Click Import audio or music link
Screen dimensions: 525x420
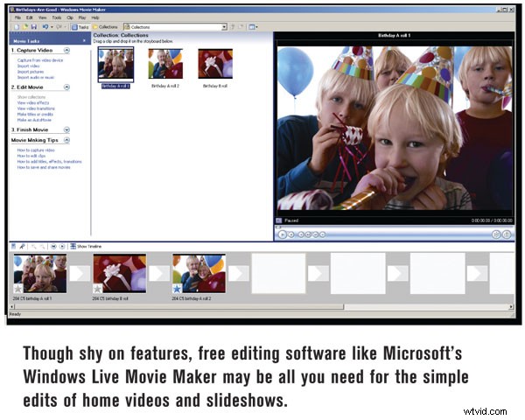pos(36,77)
